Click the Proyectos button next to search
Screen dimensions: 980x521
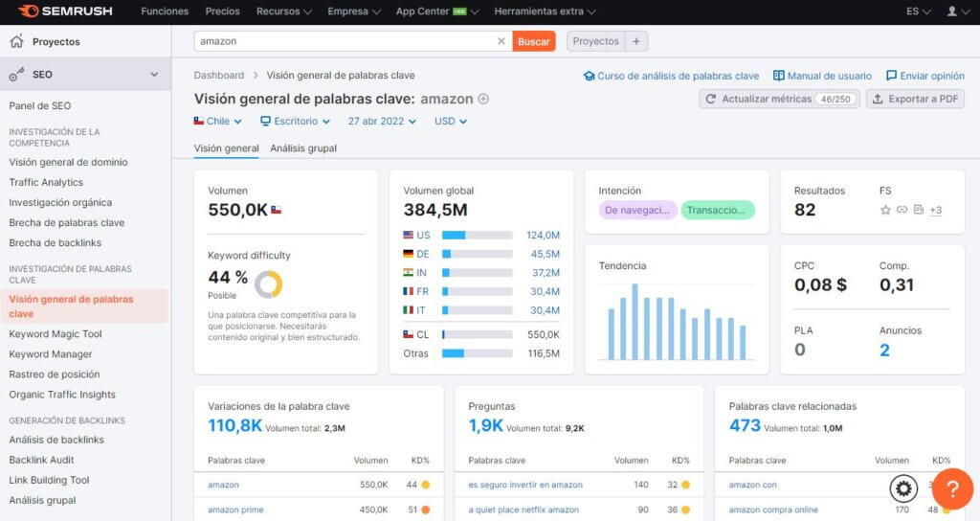[x=595, y=41]
